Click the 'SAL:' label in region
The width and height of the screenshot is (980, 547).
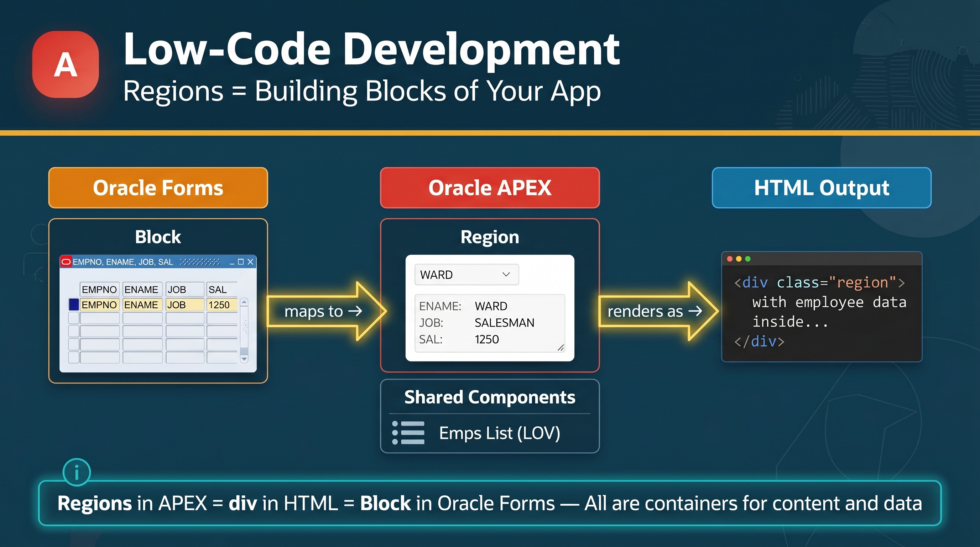(431, 339)
